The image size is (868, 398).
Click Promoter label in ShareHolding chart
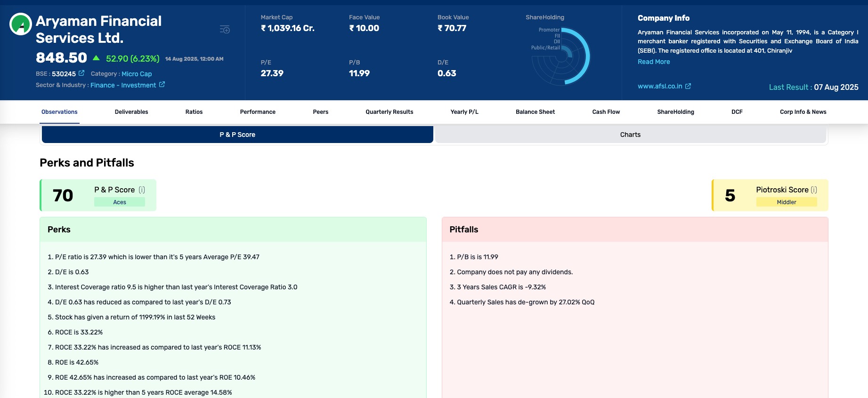(x=549, y=30)
